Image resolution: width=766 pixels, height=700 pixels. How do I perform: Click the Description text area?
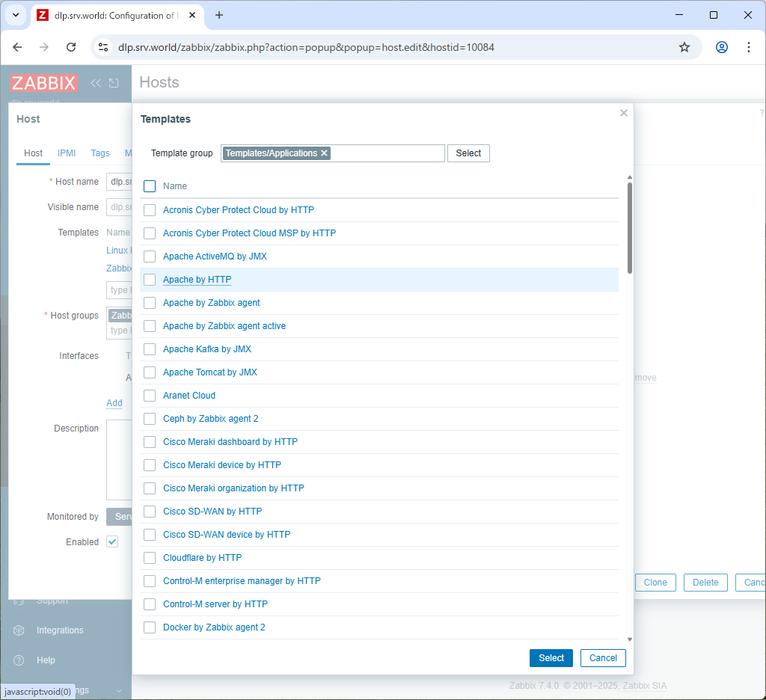tap(119, 460)
